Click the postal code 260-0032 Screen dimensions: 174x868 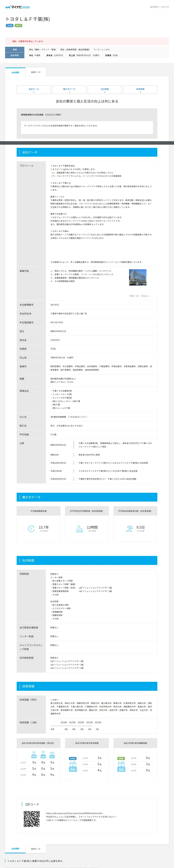point(55,305)
